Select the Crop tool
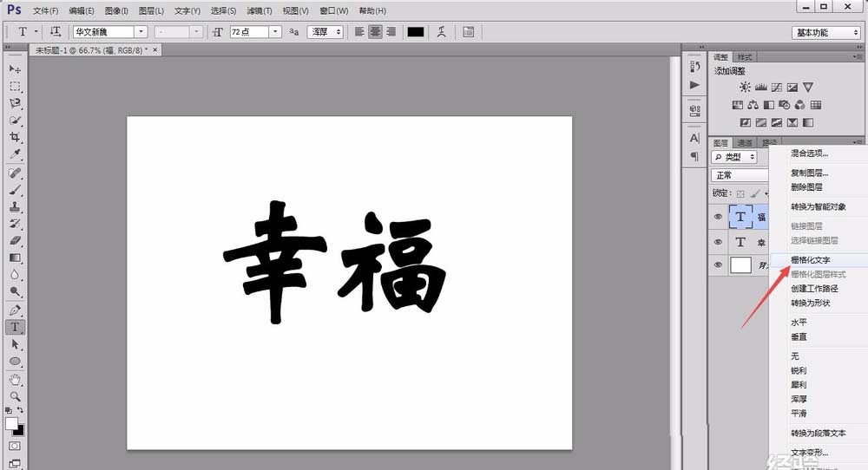 pyautogui.click(x=15, y=137)
